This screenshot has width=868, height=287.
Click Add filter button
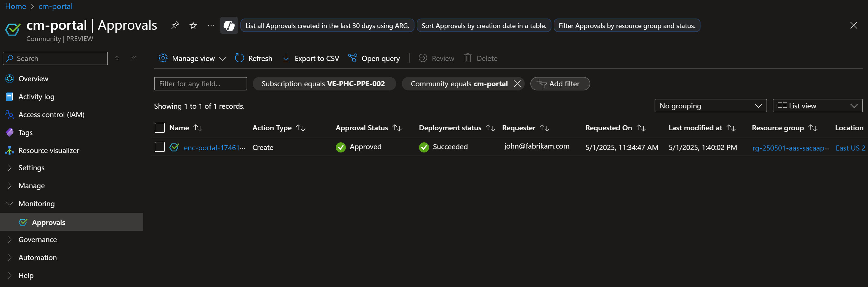[560, 84]
